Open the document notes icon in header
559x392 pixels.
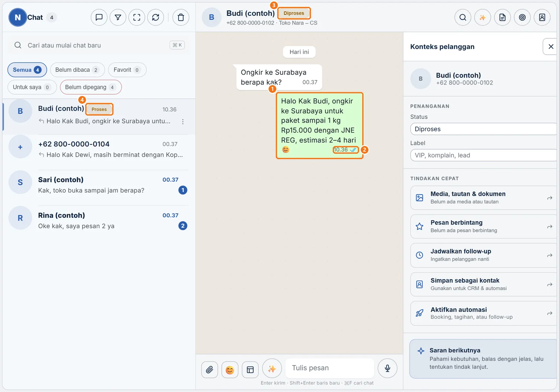502,17
